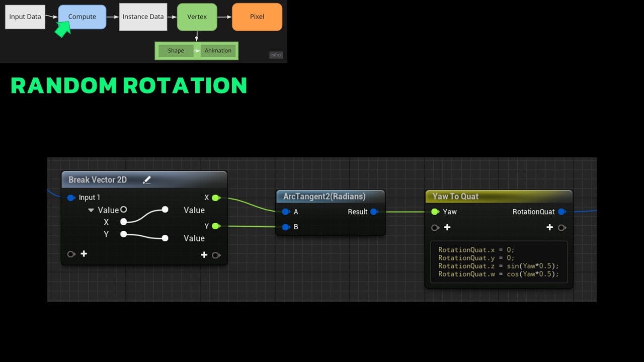Click the orange Pixel stage box
This screenshot has width=644, height=362.
[x=257, y=17]
